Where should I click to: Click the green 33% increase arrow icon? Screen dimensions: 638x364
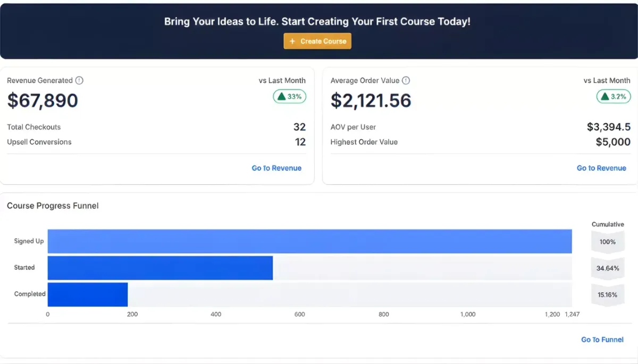(x=282, y=97)
